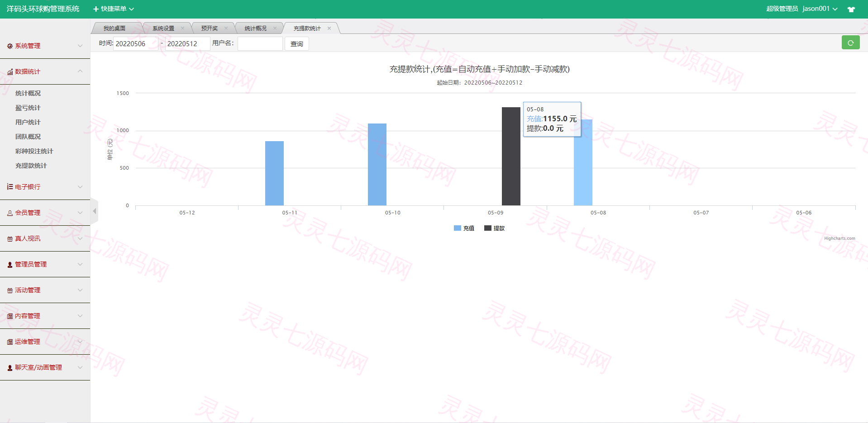The image size is (868, 423).
Task: Close the 充提款统计 tab
Action: (x=329, y=28)
